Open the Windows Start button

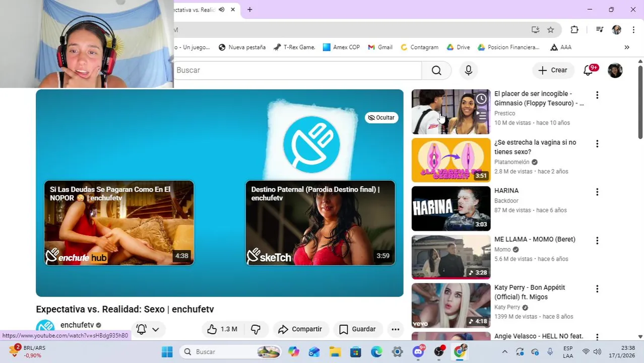pos(167,352)
